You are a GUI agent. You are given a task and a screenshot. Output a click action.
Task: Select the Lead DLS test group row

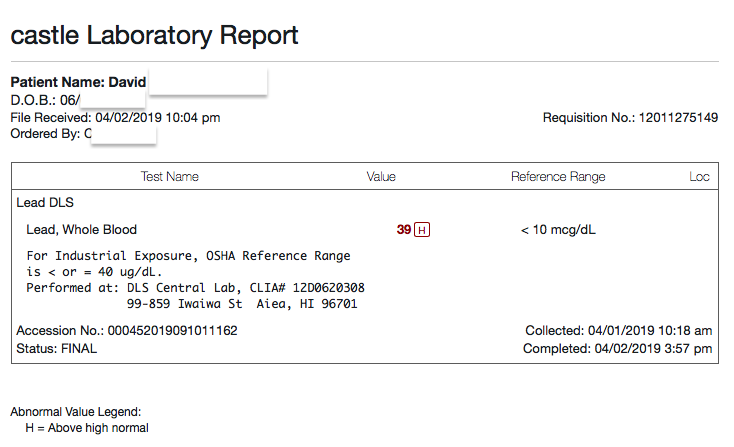365,203
